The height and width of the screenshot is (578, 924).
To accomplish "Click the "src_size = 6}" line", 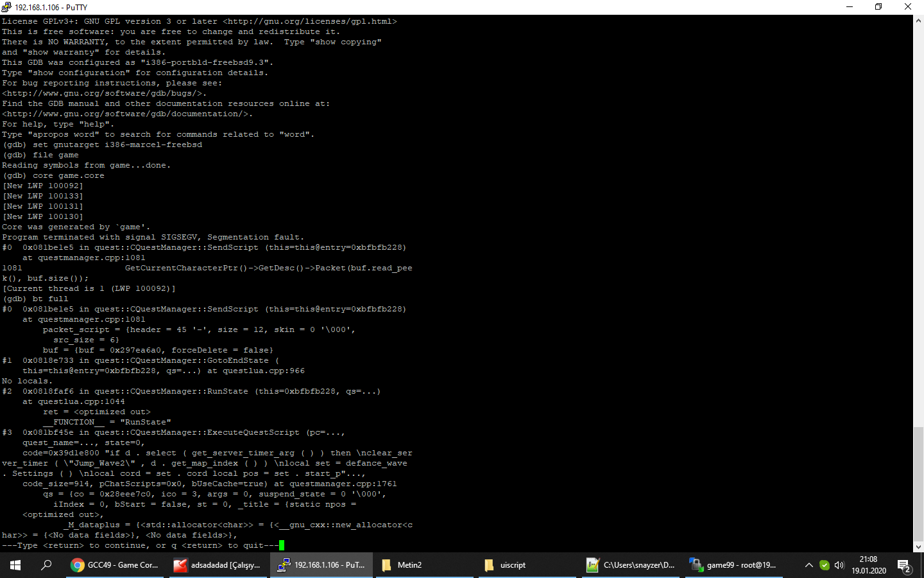I will [x=87, y=340].
